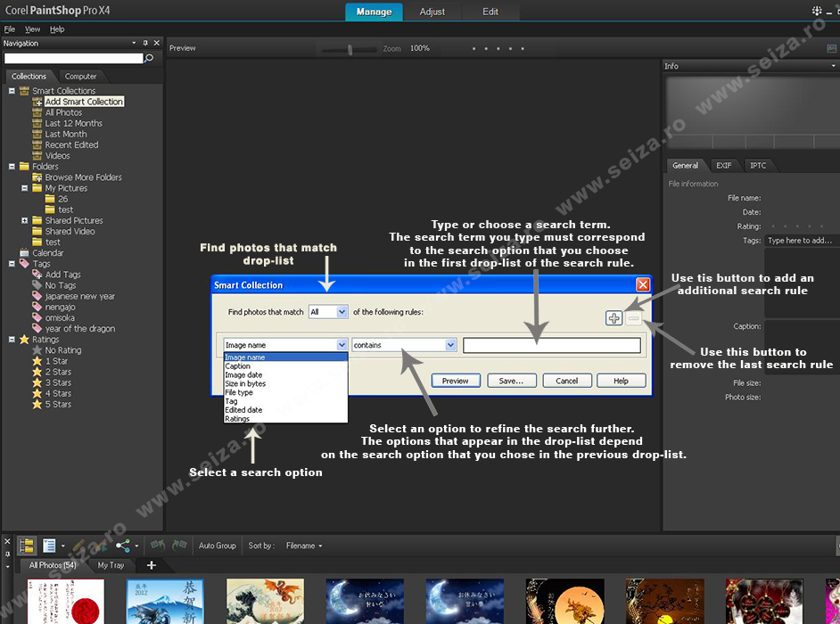Click the 'Type here to add...' tags field
Viewport: 840px width, 624px height.
click(x=799, y=240)
